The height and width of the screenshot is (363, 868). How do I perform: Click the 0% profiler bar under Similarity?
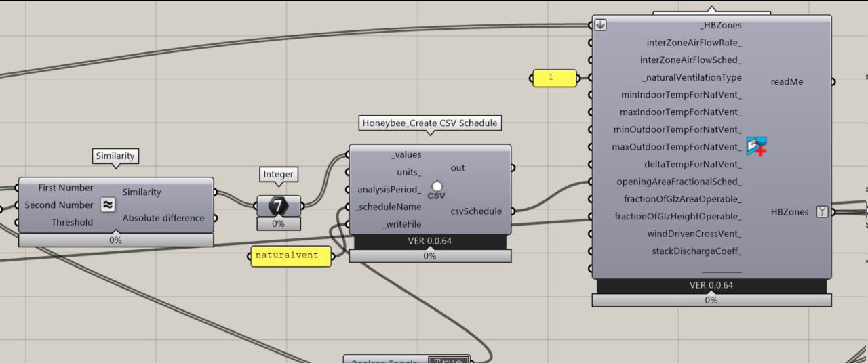click(x=115, y=240)
